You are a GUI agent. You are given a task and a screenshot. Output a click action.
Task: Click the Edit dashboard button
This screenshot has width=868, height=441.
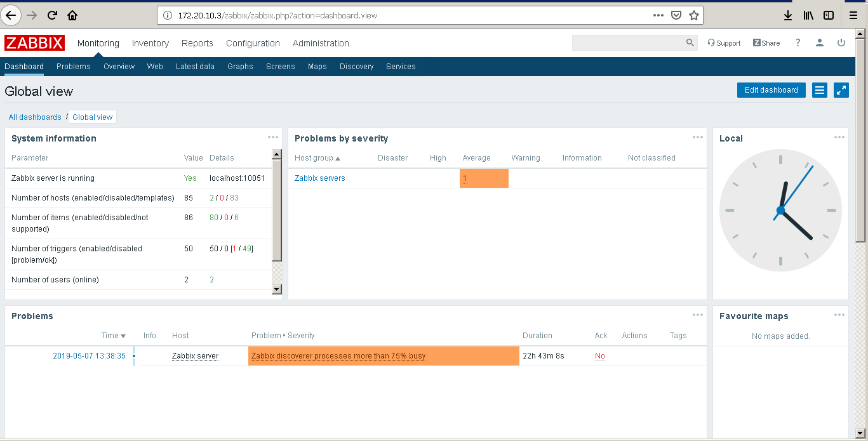[x=771, y=90]
